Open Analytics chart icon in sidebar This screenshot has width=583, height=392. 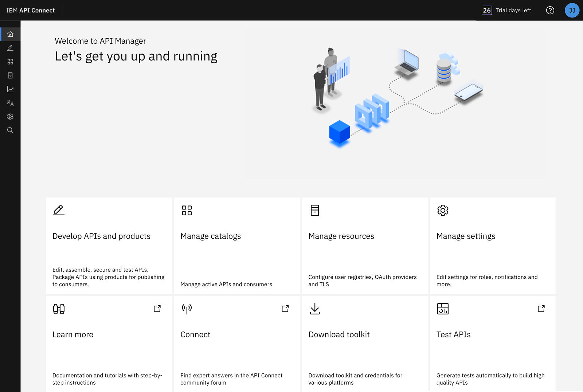pos(10,89)
